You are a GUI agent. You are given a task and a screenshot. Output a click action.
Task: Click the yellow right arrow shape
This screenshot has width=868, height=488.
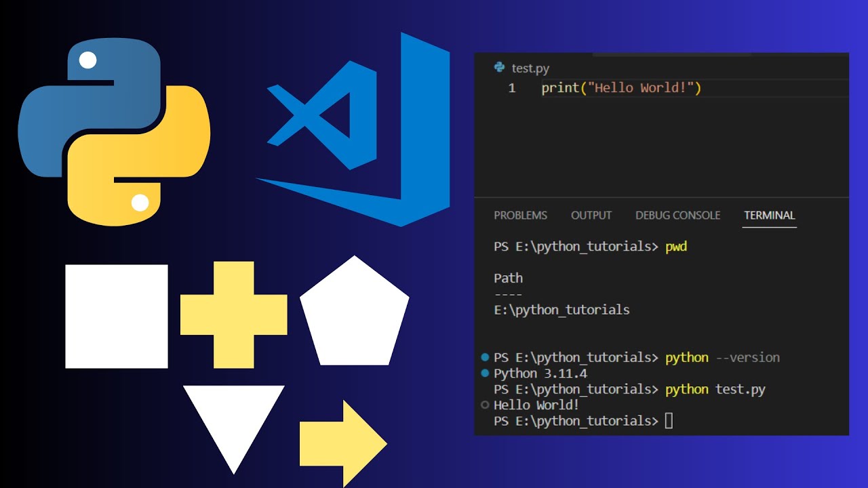point(343,444)
